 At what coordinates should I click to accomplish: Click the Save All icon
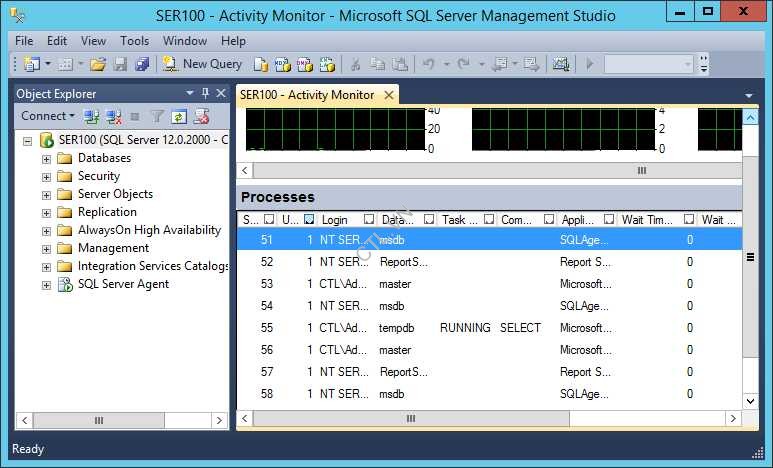coord(142,64)
